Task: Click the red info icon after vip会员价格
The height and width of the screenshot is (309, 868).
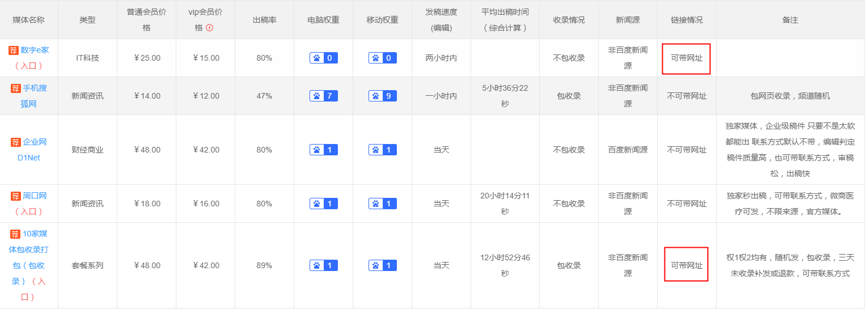Action: 209,28
